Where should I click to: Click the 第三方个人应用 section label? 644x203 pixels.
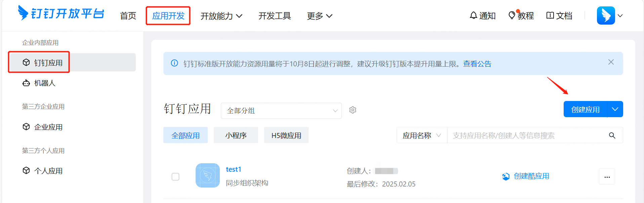pyautogui.click(x=43, y=151)
